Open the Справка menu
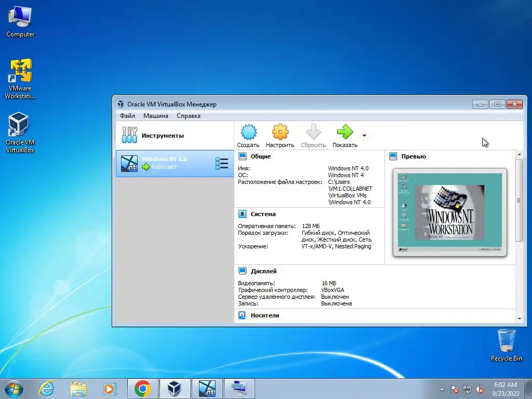Viewport: 532px width, 399px height. point(189,116)
